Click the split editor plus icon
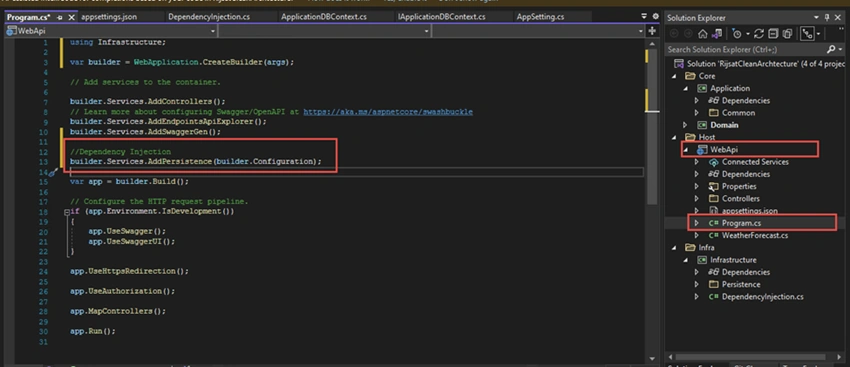 pyautogui.click(x=652, y=31)
